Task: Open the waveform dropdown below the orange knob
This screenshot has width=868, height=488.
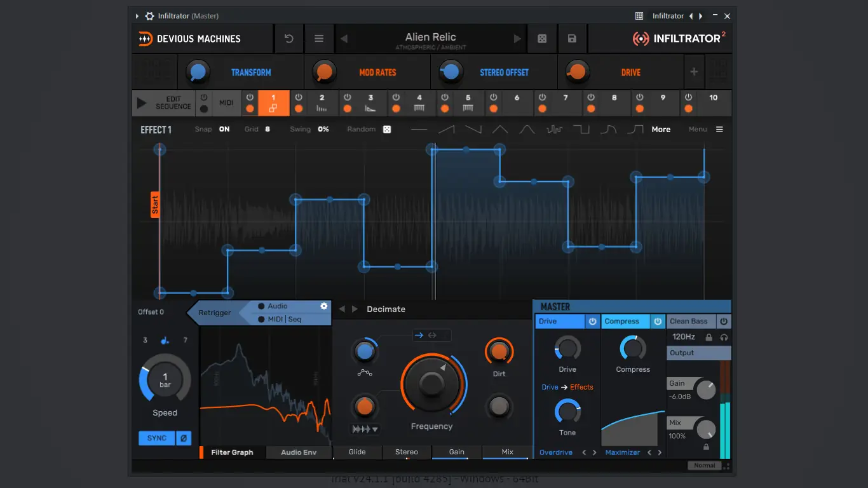Action: click(x=365, y=429)
